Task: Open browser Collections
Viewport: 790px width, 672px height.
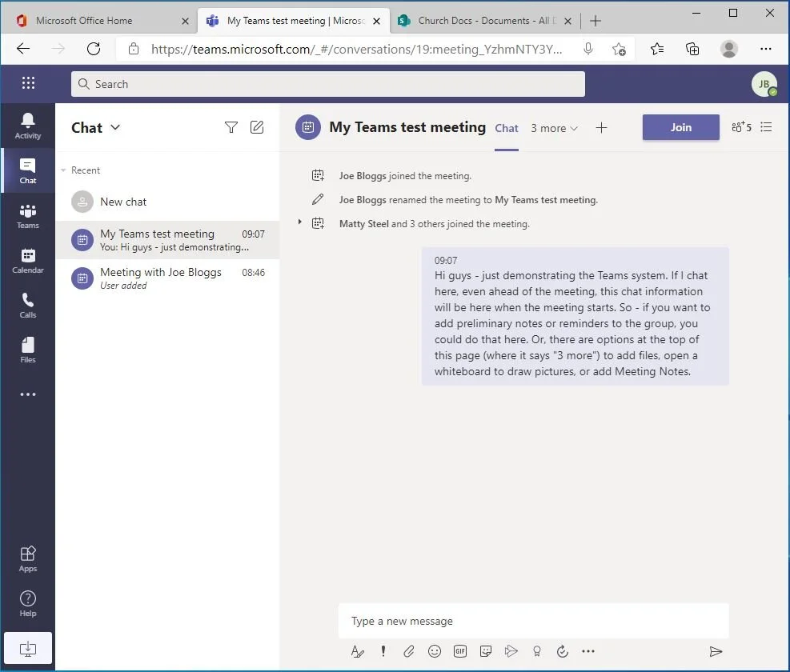Action: [x=692, y=49]
